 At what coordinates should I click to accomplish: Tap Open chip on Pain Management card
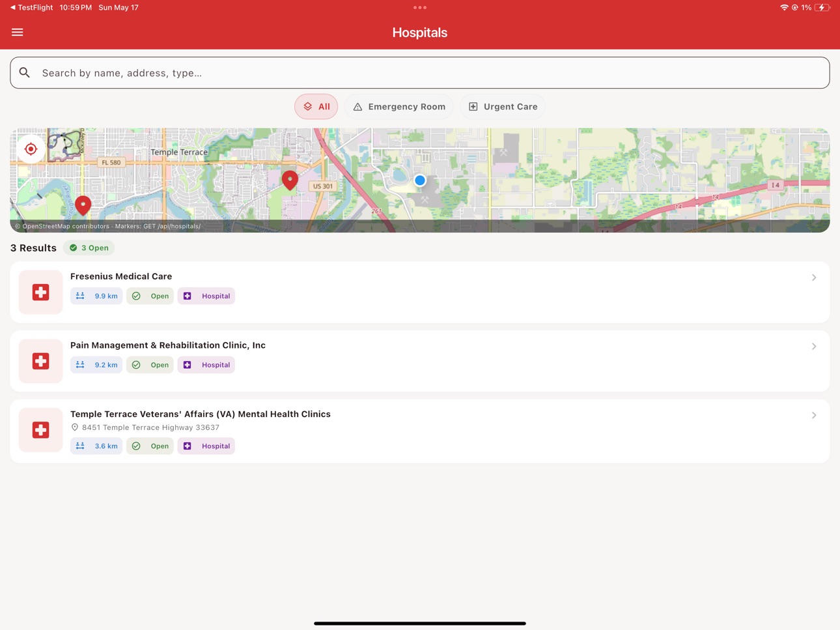point(150,365)
